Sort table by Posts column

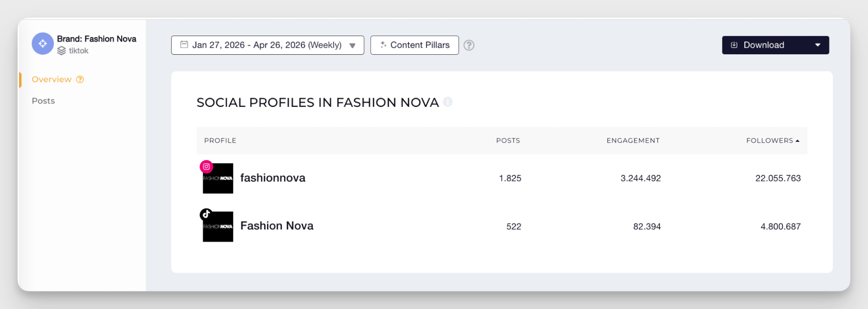coord(508,141)
